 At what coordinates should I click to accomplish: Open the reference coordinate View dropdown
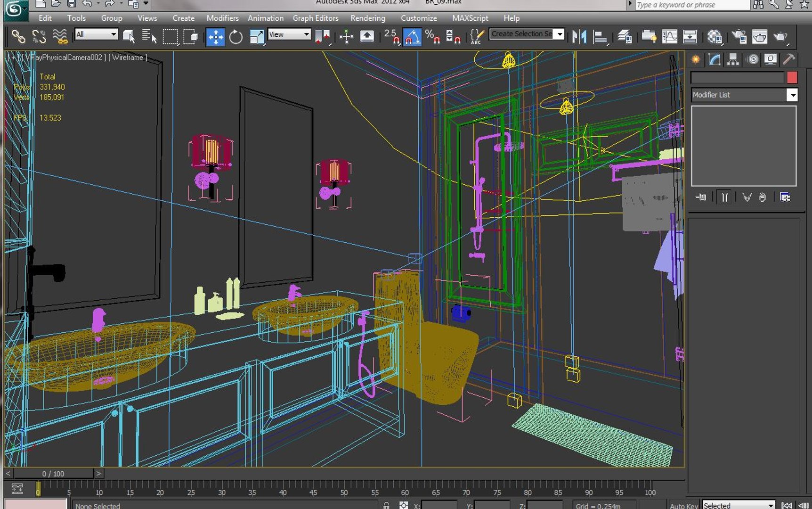tap(289, 34)
